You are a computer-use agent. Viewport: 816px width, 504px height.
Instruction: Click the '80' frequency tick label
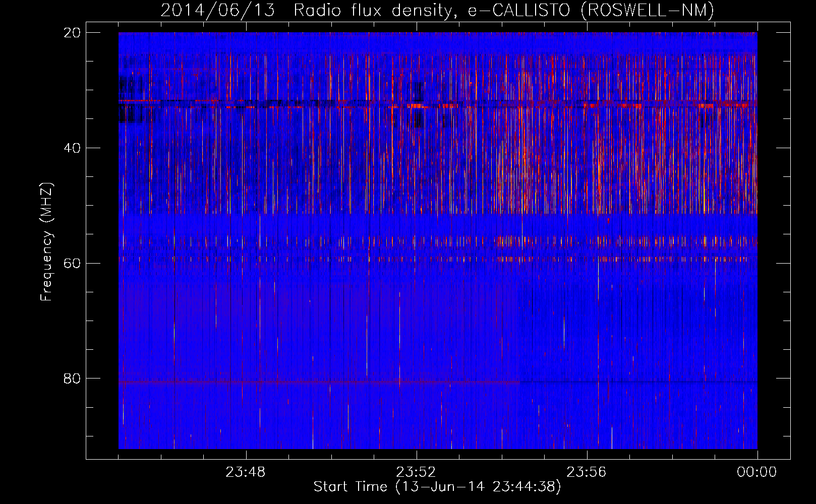click(72, 379)
